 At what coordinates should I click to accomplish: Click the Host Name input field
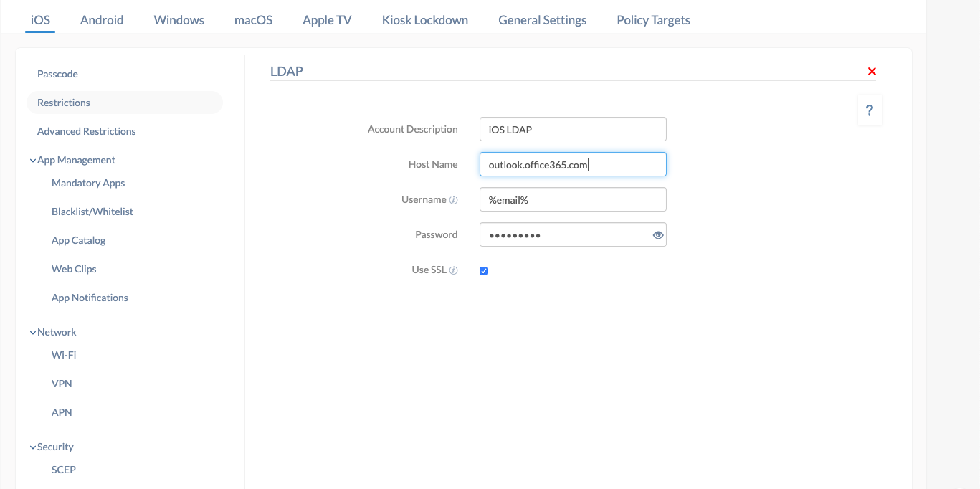point(573,164)
